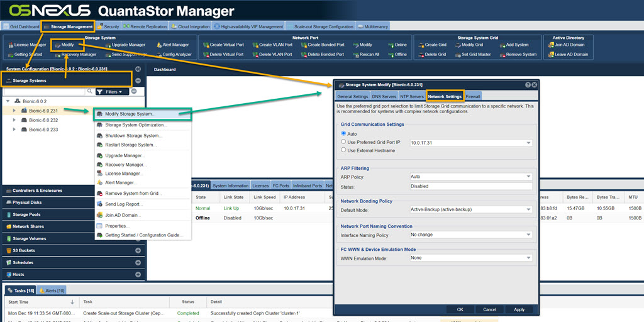The image size is (644, 322).
Task: Open the Alerts [10] tab
Action: (52, 291)
